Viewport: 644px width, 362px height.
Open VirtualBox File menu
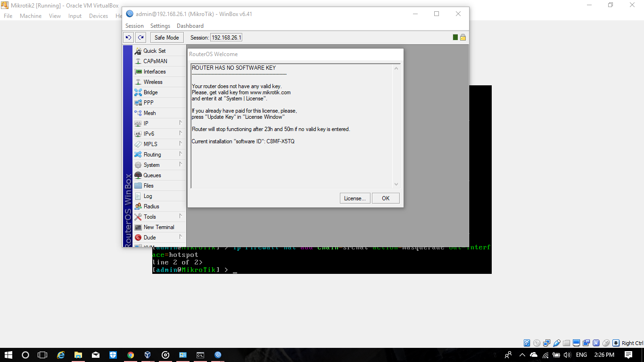point(8,16)
